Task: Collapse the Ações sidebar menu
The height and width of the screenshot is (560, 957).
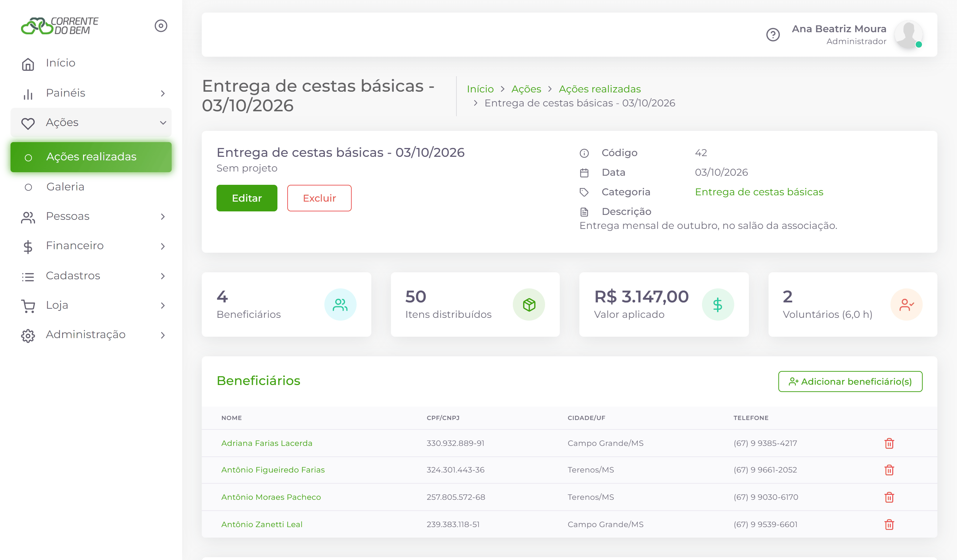Action: [91, 122]
